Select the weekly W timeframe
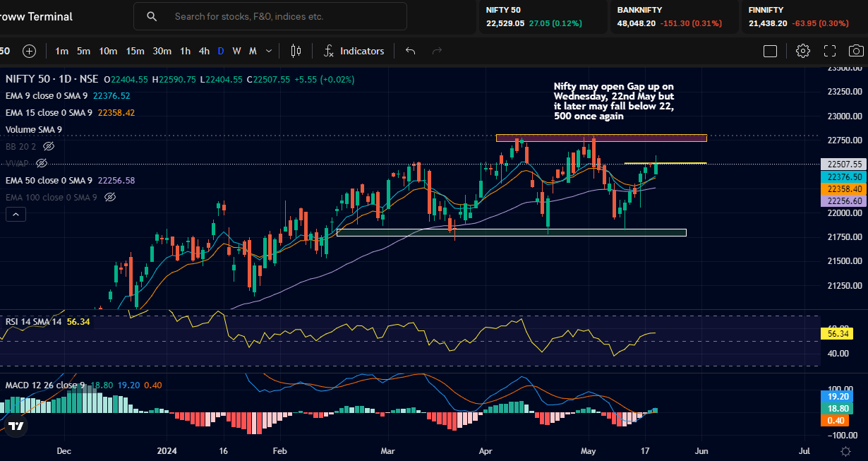 point(237,51)
